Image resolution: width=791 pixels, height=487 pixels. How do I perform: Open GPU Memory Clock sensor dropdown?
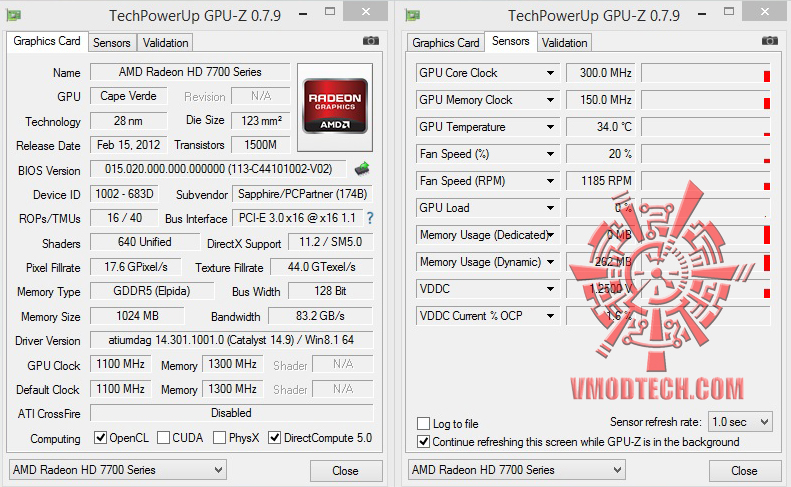point(550,100)
